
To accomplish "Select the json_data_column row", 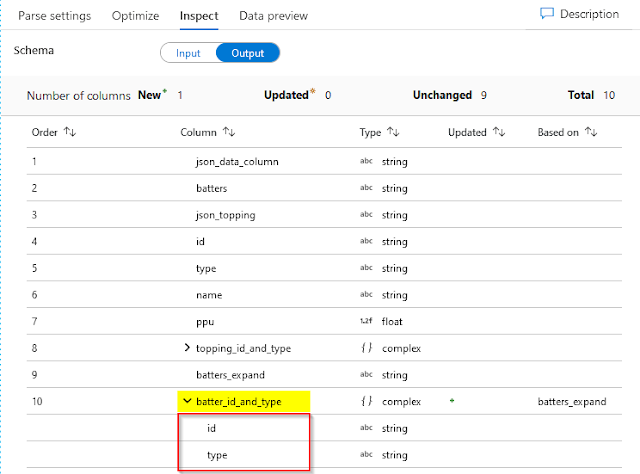I will point(237,161).
